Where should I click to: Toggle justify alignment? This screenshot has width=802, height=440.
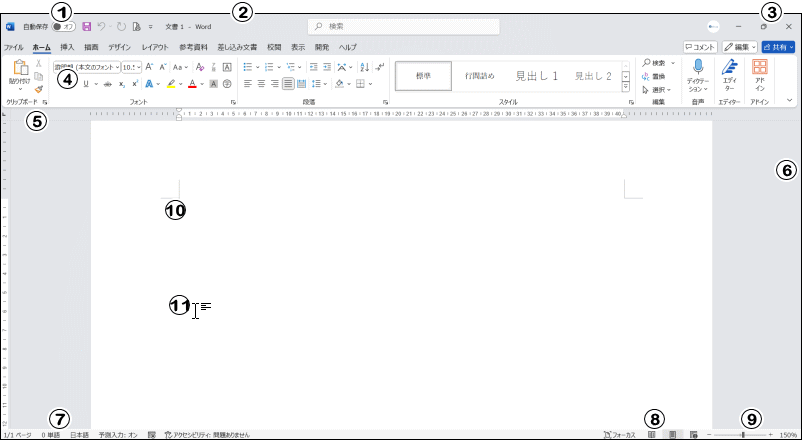(x=288, y=84)
